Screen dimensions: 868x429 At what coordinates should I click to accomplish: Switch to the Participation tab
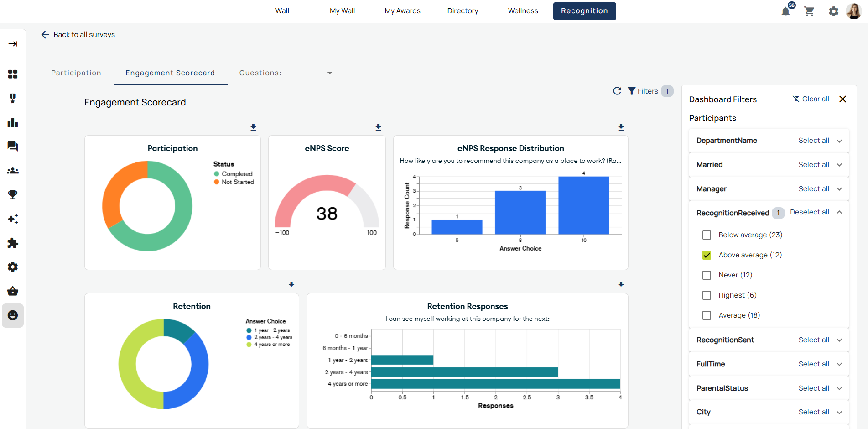click(x=76, y=73)
